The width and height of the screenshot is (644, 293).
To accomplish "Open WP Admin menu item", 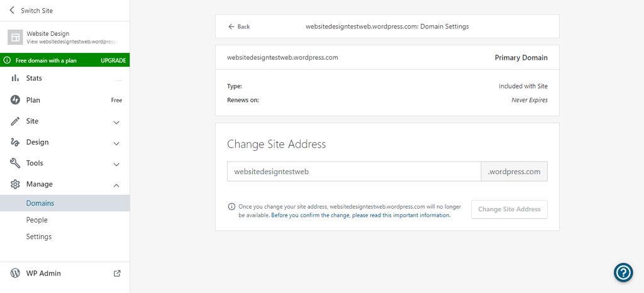I will 65,274.
